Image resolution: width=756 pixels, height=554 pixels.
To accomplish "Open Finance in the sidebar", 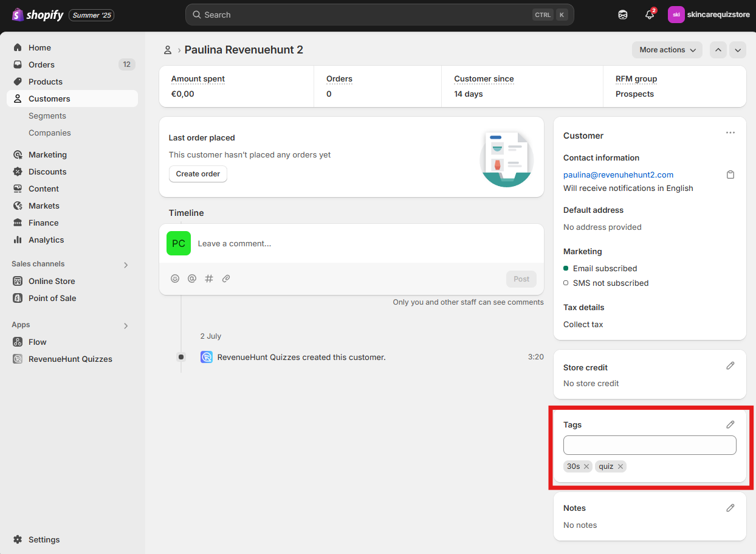I will [72, 223].
